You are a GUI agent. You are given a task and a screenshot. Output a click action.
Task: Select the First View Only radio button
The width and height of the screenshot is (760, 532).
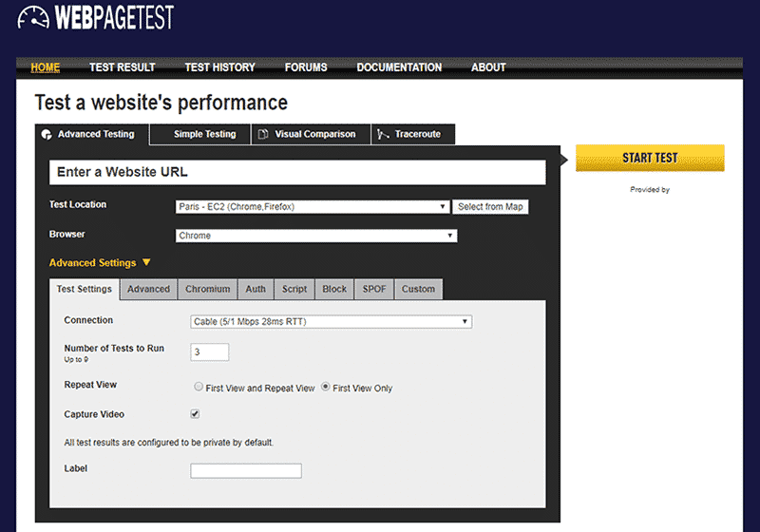(326, 388)
